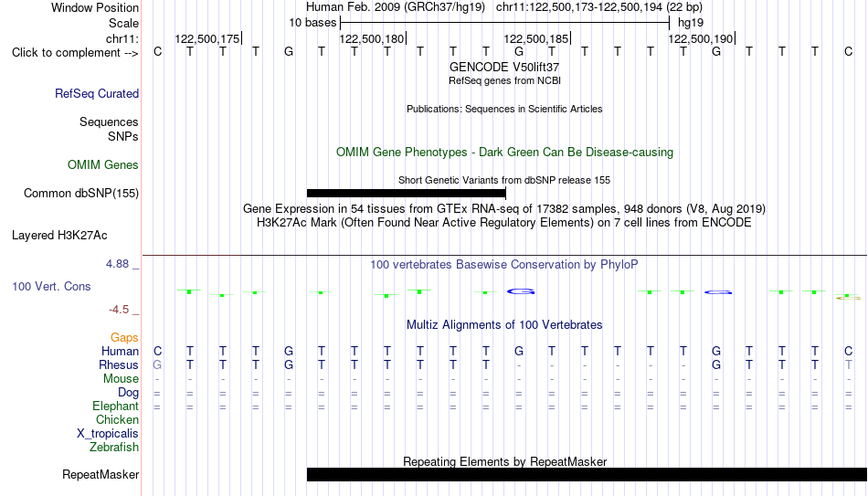
Task: Click the OMIM Gene Phenotypes track title
Action: (x=504, y=153)
